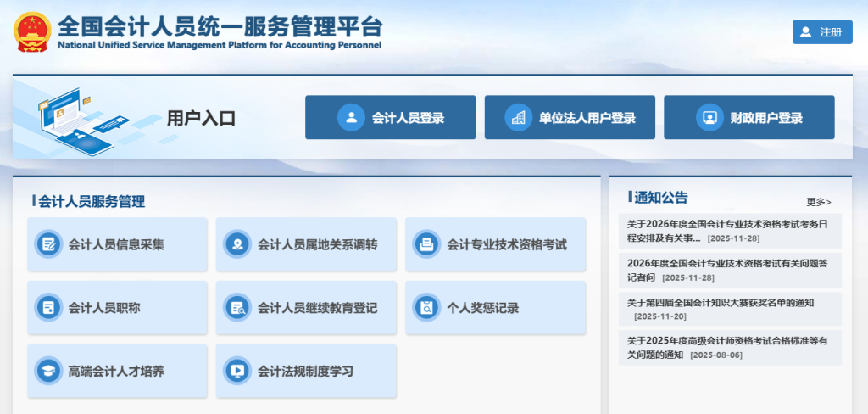The height and width of the screenshot is (414, 868).
Task: Open 会计法规制度学习 service card
Action: click(306, 371)
